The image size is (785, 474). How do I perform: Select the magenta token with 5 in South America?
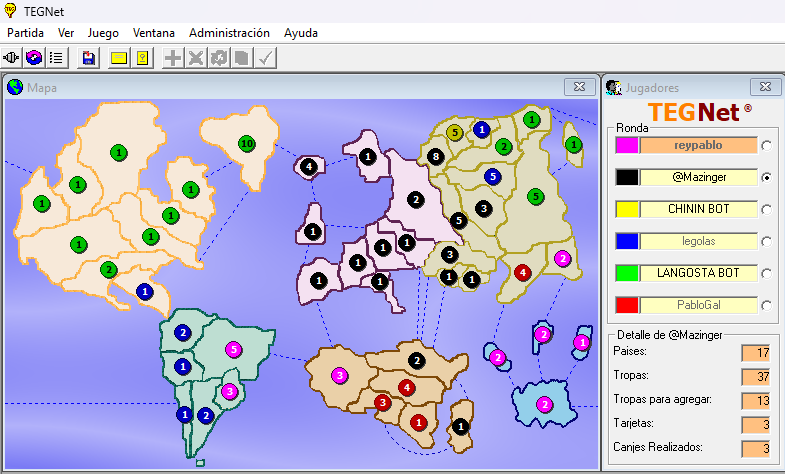click(x=233, y=350)
